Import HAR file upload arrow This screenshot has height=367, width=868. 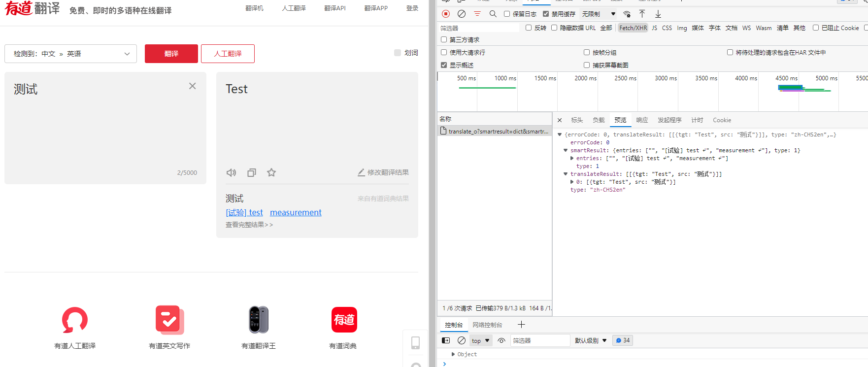tap(642, 14)
